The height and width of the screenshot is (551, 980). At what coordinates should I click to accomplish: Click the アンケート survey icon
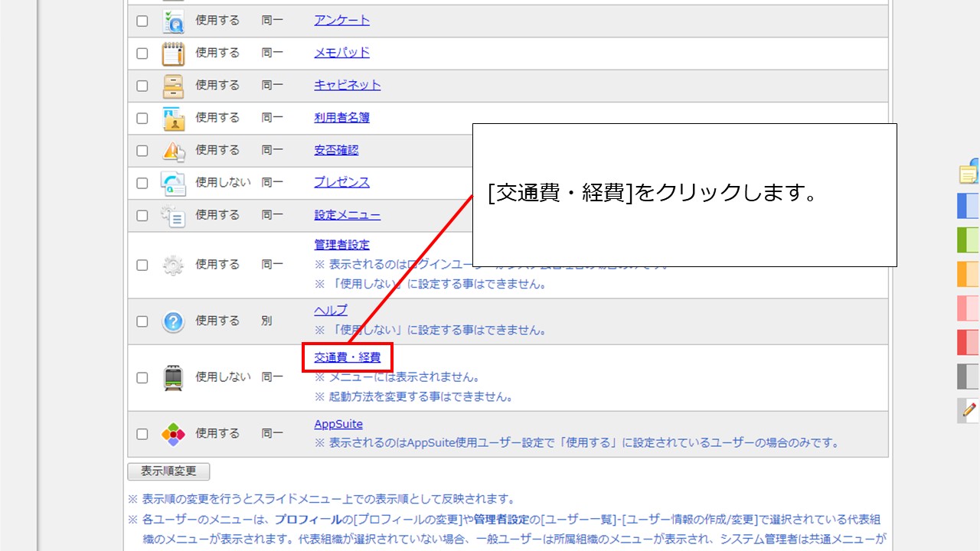point(173,21)
